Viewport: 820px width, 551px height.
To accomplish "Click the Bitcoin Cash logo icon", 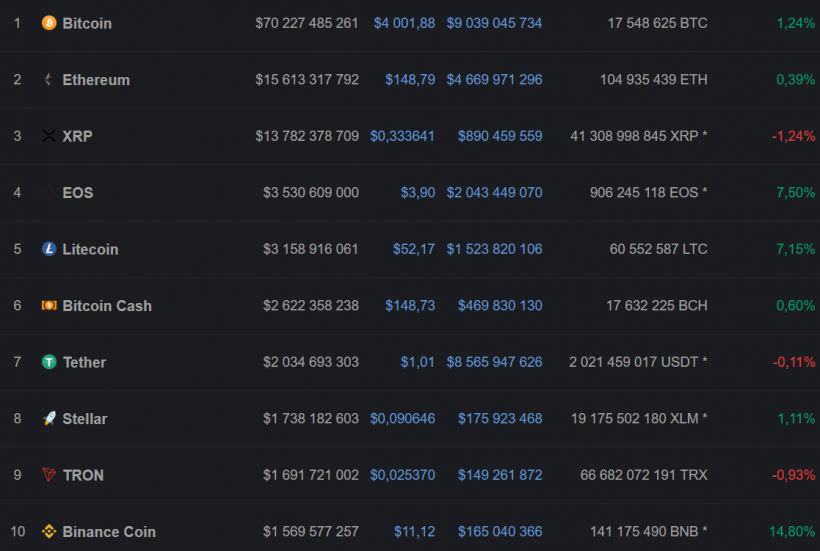I will (x=49, y=306).
